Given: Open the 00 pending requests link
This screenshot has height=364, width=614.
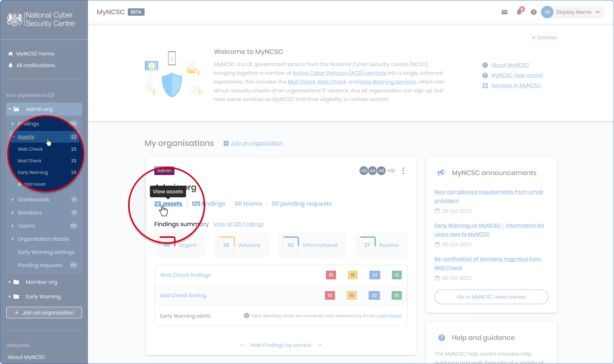Looking at the screenshot, I should pos(302,204).
